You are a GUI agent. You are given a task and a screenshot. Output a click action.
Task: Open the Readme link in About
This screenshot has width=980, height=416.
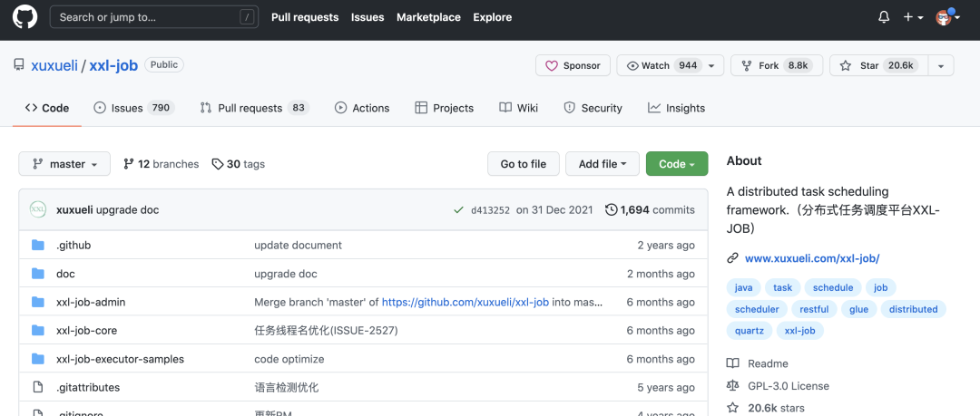click(x=758, y=363)
